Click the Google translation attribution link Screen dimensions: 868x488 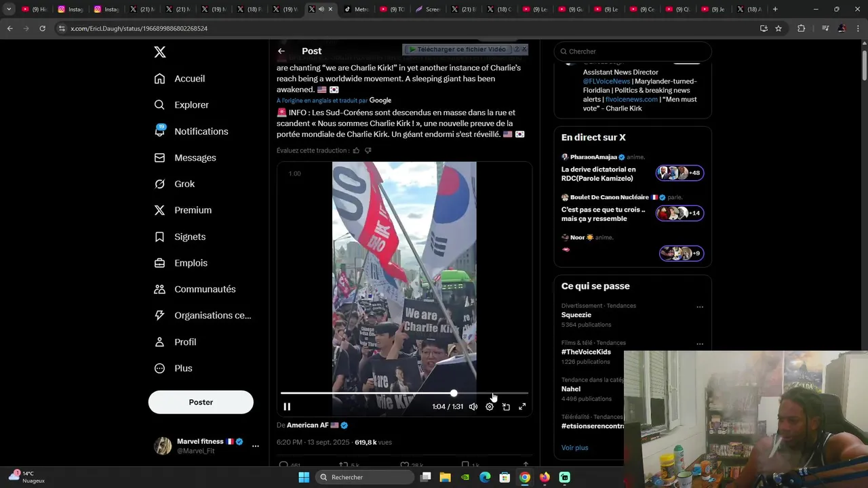tap(380, 100)
